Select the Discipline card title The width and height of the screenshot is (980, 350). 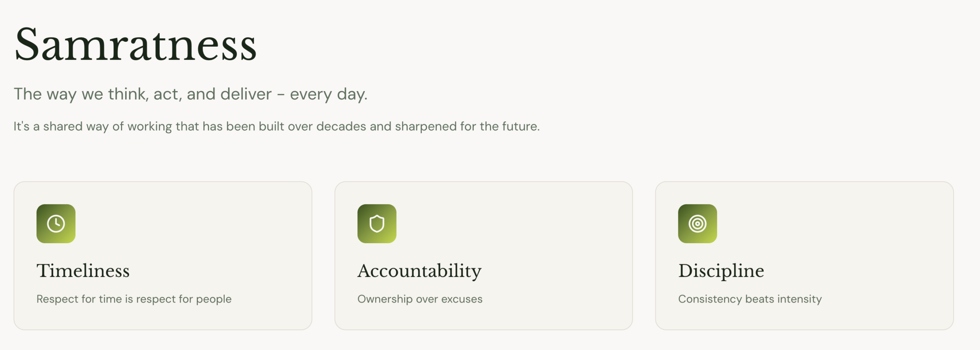tap(721, 271)
